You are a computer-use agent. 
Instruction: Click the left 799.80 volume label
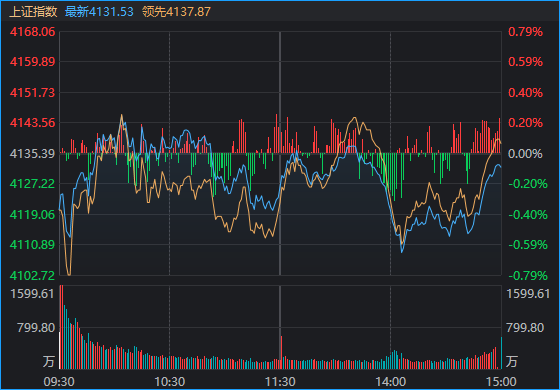tap(36, 328)
